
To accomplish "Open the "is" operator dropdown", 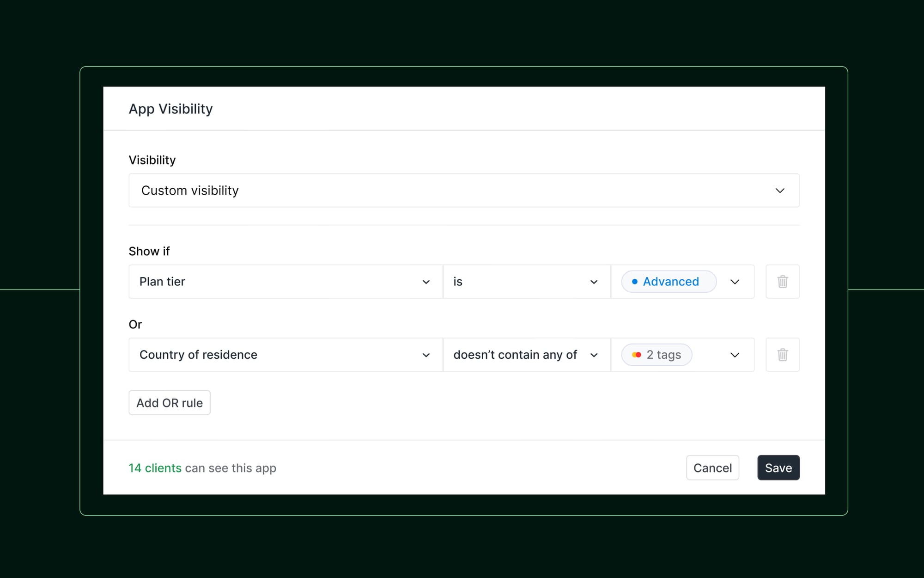I will point(527,282).
